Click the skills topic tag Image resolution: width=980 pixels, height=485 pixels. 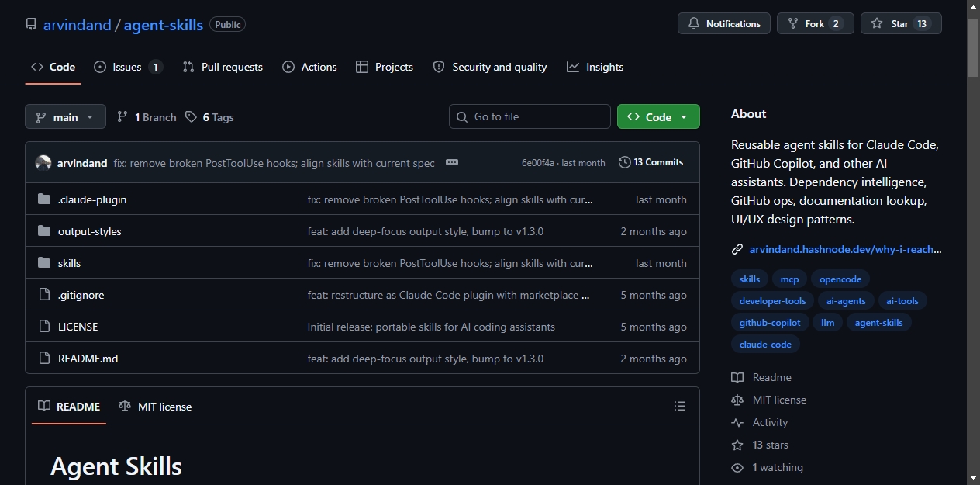coord(750,279)
